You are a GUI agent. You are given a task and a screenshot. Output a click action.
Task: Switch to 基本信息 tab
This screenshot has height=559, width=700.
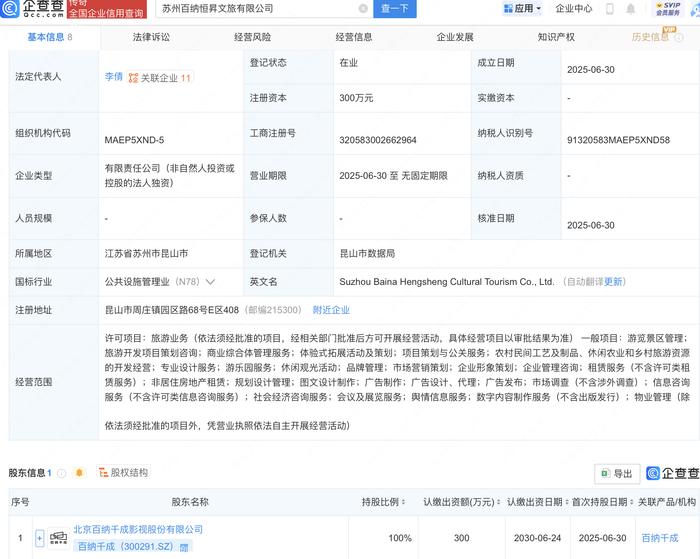click(50, 37)
